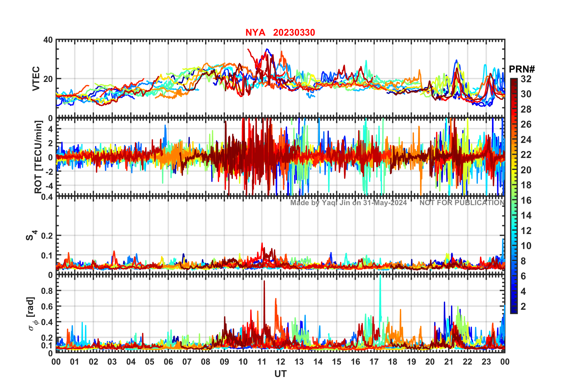Click the colorbar tick label 6
561x392 pixels.
pyautogui.click(x=523, y=276)
